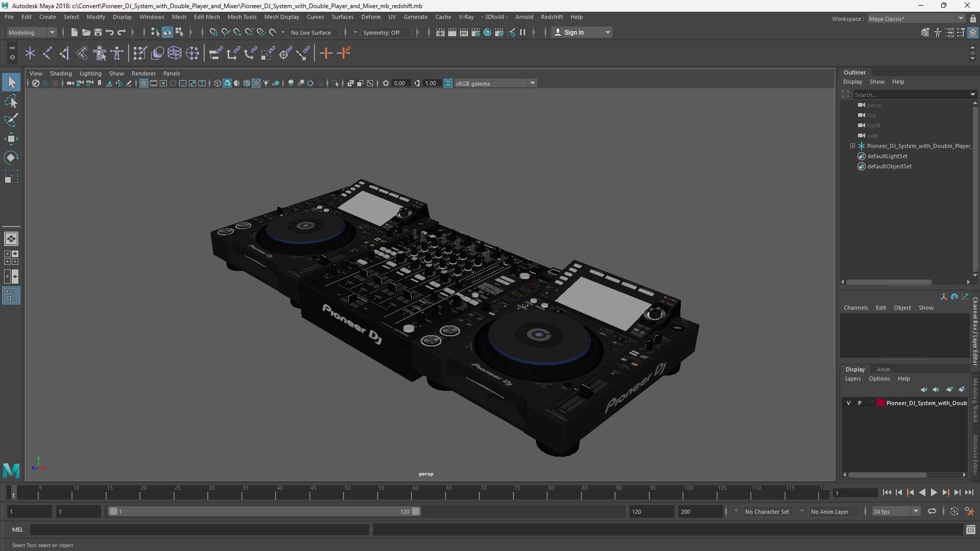The height and width of the screenshot is (551, 980).
Task: Step to the next key
Action: tap(945, 492)
